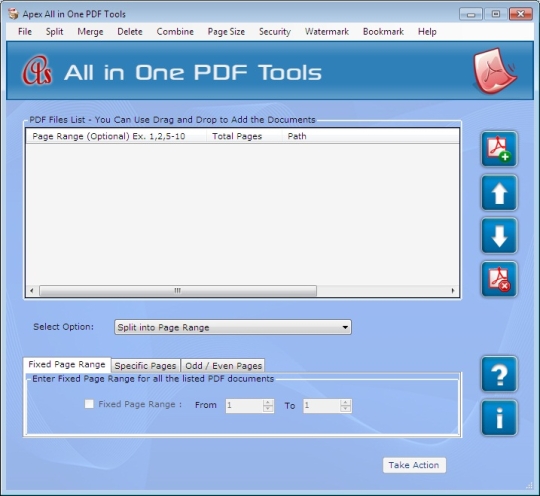The width and height of the screenshot is (540, 496).
Task: Open the Watermark menu
Action: pyautogui.click(x=327, y=32)
